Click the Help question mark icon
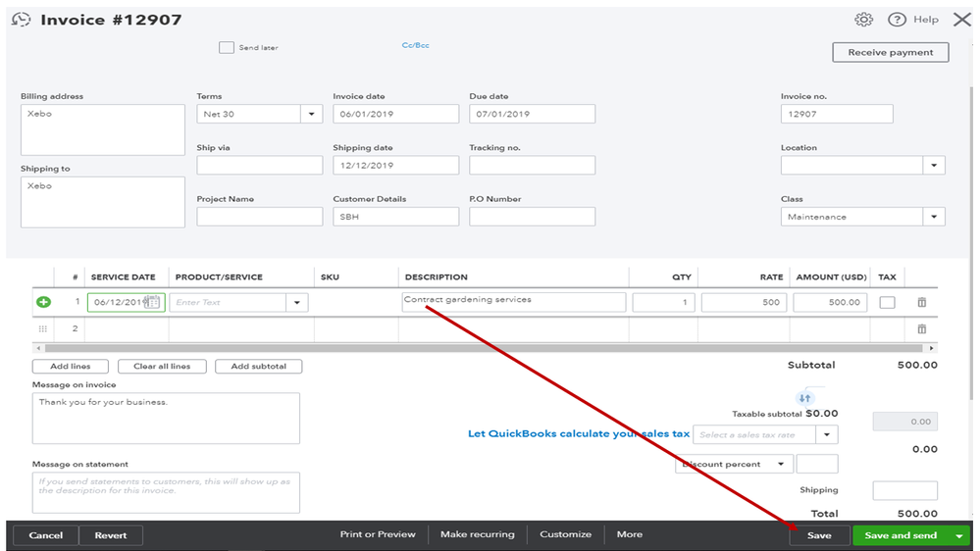The width and height of the screenshot is (980, 551). point(897,20)
